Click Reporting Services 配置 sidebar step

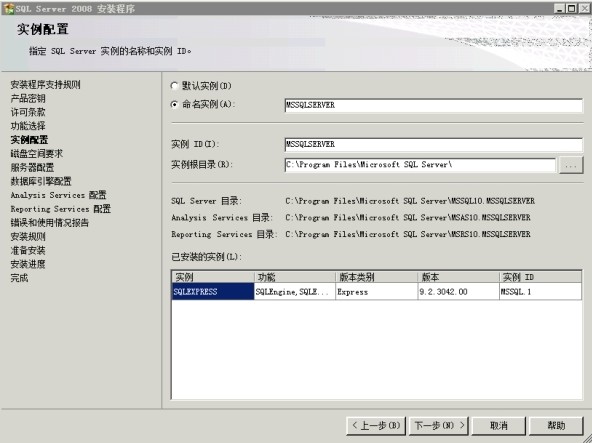click(60, 209)
